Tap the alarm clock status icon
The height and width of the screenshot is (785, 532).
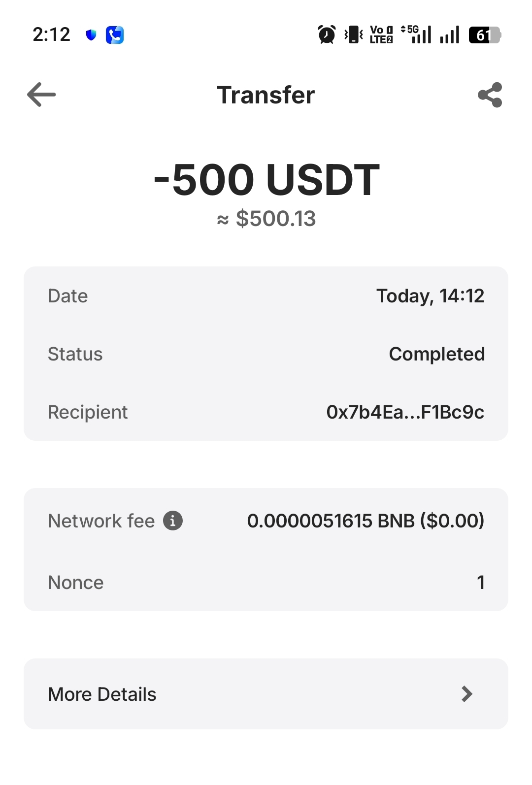pos(327,35)
